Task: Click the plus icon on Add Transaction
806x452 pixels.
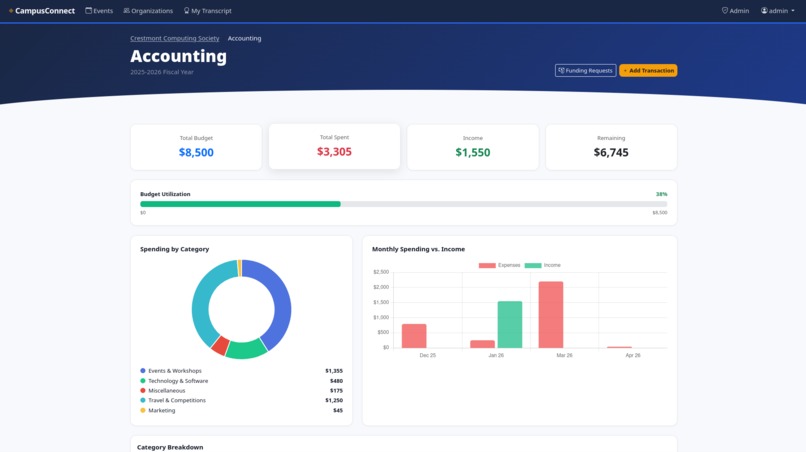Action: click(x=625, y=70)
